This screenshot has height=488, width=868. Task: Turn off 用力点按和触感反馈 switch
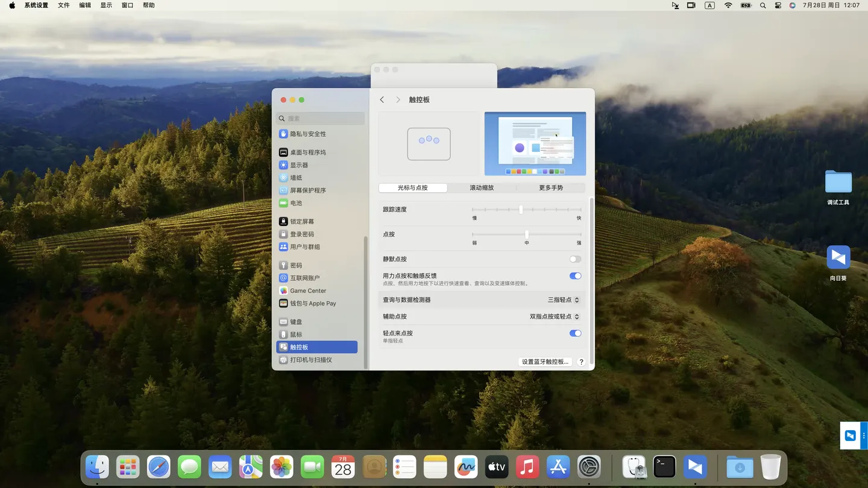[575, 276]
